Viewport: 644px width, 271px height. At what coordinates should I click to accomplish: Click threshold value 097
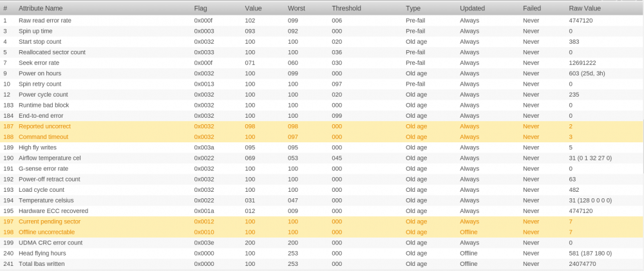click(337, 84)
